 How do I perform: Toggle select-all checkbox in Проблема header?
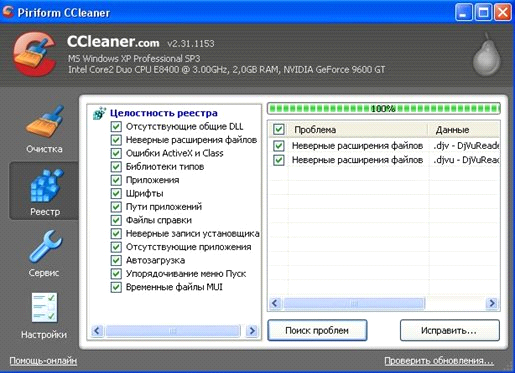279,129
